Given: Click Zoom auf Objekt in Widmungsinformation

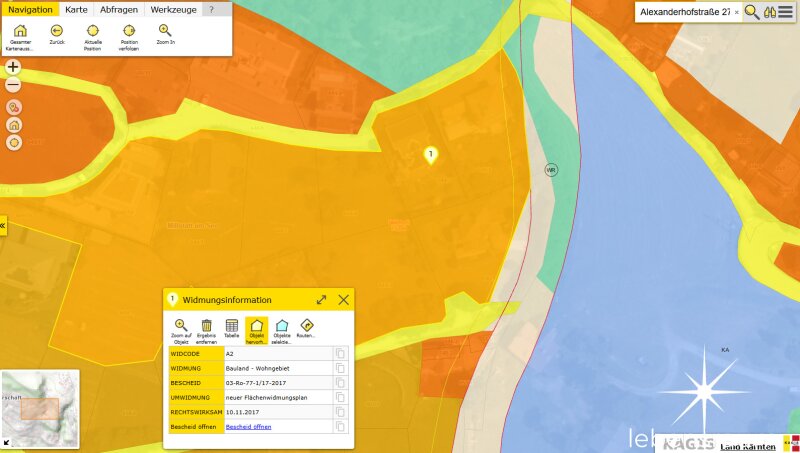Looking at the screenshot, I should tap(181, 326).
